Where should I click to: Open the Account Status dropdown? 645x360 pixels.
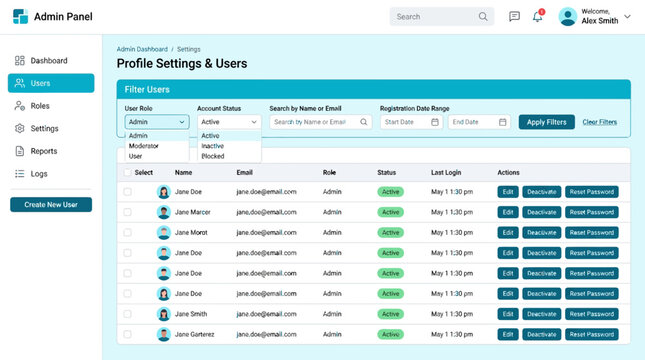[229, 122]
